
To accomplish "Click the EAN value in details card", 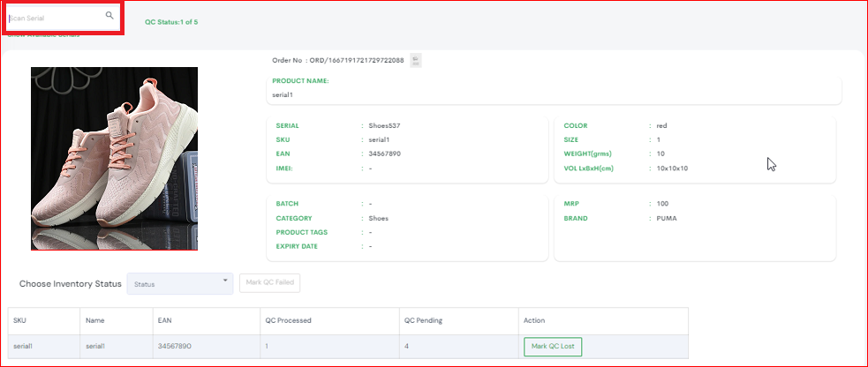I will [384, 154].
